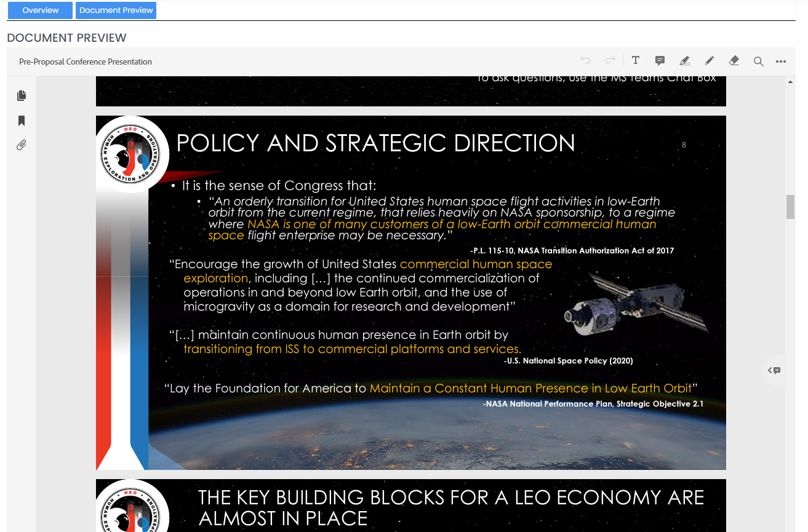Screen dimensions: 808x532
Task: Click the scrollbar up arrow
Action: point(790,82)
